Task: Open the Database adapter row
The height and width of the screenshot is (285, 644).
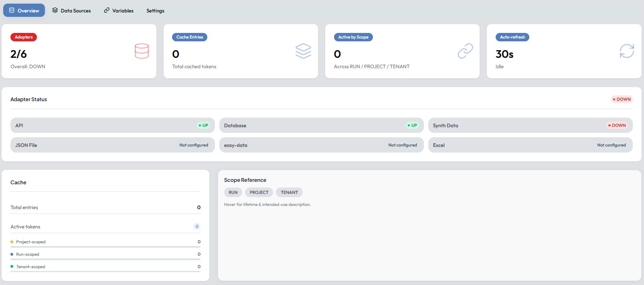Action: (x=322, y=125)
